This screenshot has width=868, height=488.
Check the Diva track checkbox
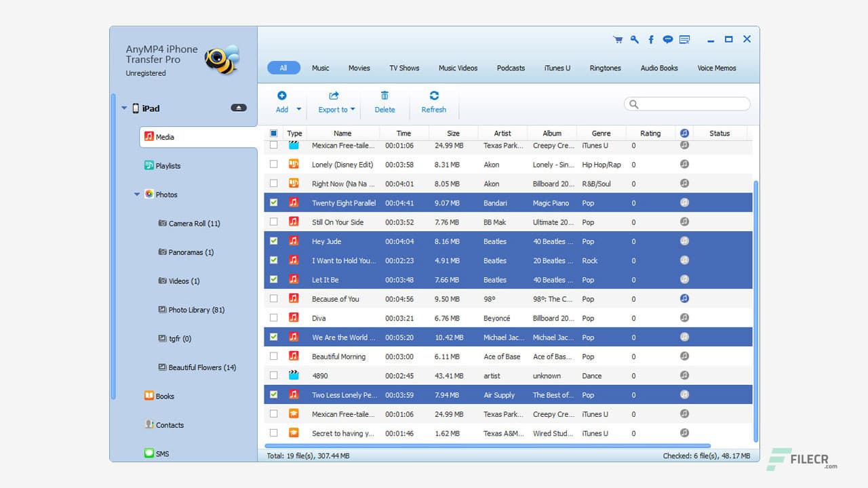(273, 318)
